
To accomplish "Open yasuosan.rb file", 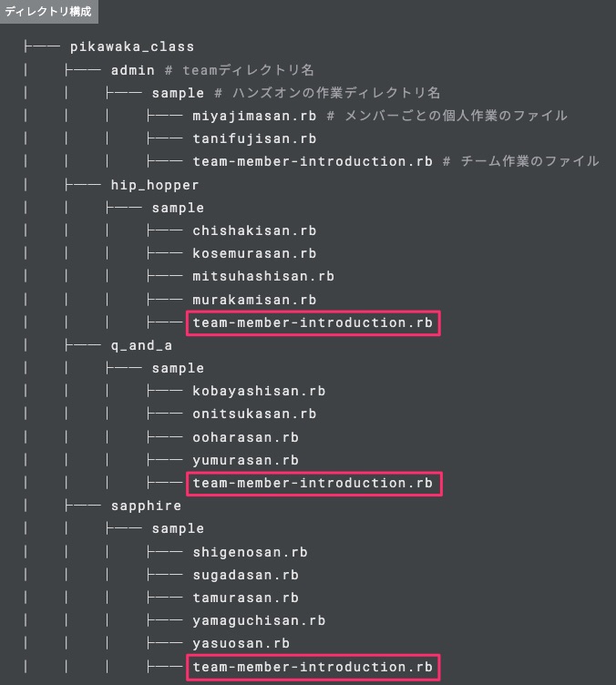I will 241,643.
